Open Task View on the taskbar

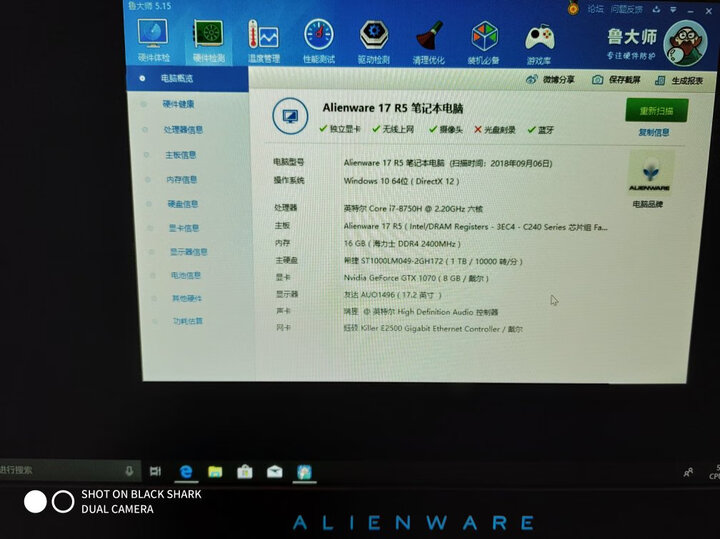click(x=156, y=471)
